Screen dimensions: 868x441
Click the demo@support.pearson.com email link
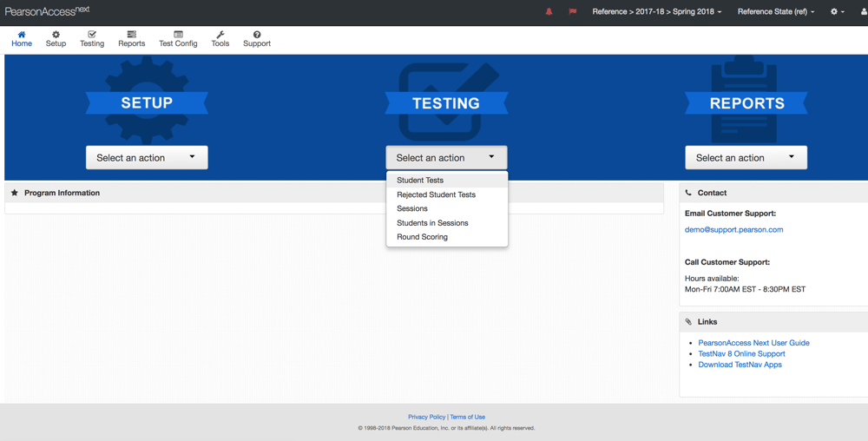pos(733,230)
